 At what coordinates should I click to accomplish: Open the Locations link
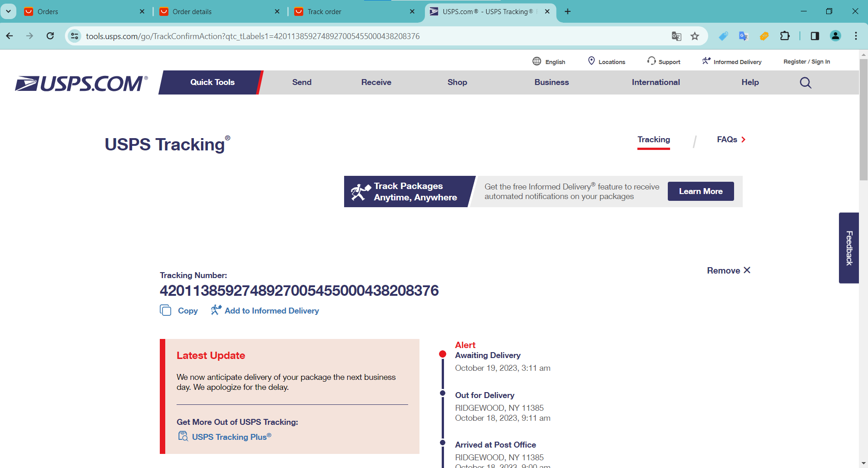tap(607, 61)
